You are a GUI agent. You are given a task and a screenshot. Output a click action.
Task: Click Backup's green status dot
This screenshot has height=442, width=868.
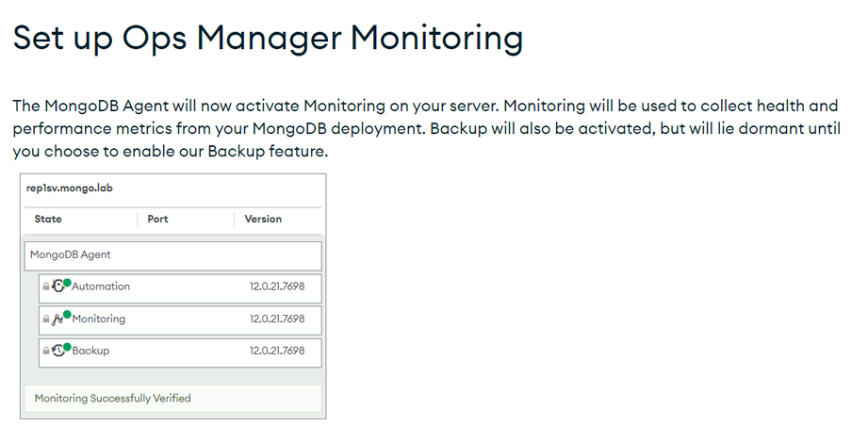tap(67, 347)
